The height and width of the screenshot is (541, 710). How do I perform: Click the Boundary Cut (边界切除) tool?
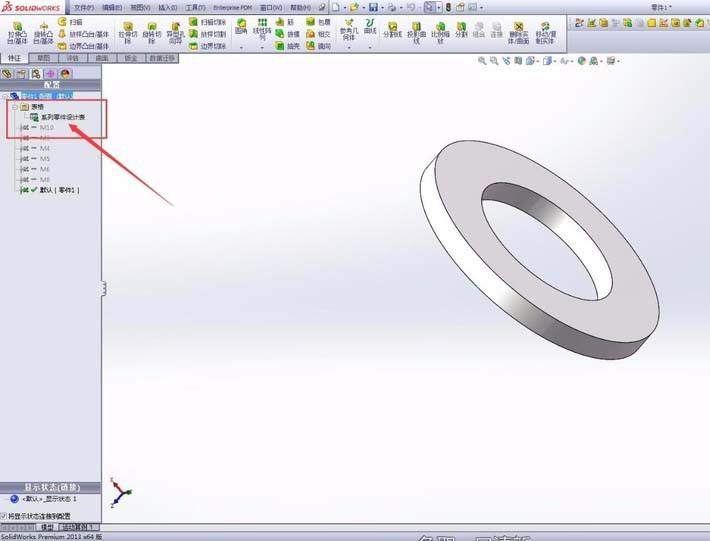click(x=207, y=46)
